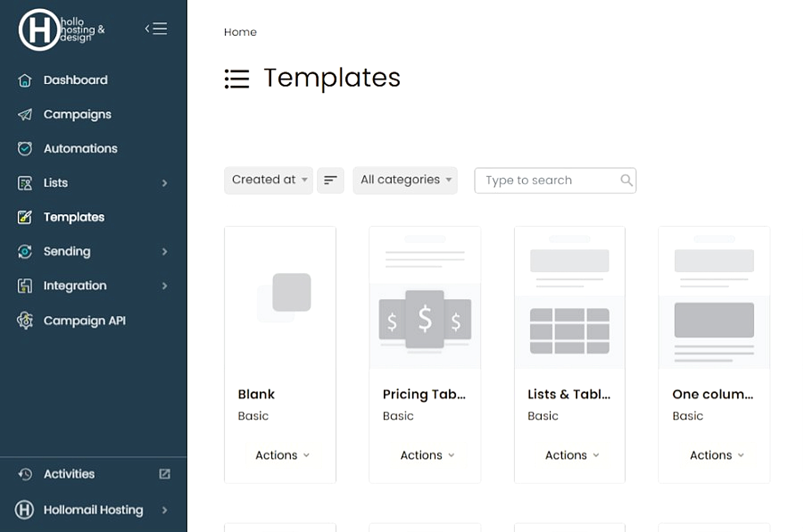
Task: Expand the Integration submenu arrow
Action: coord(164,286)
